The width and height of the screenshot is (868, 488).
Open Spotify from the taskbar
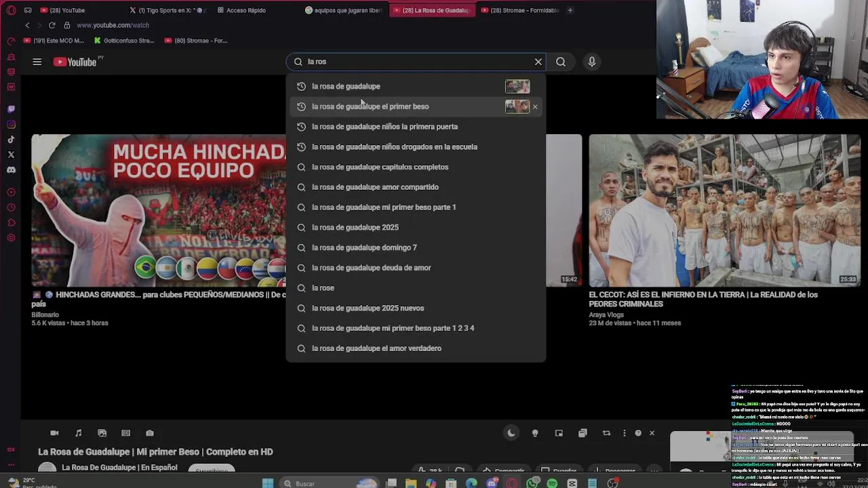point(552,483)
